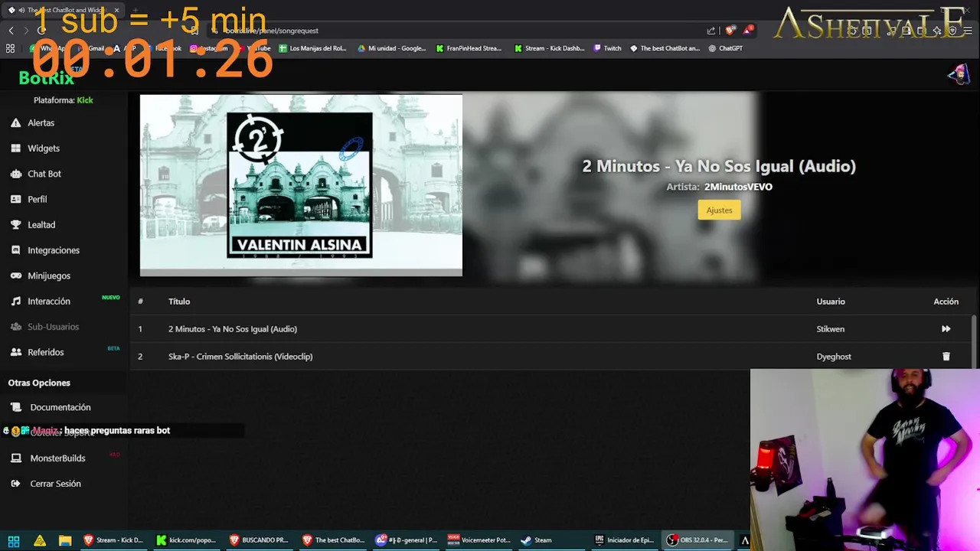This screenshot has width=980, height=551.
Task: Open Steam from the taskbar
Action: (536, 540)
